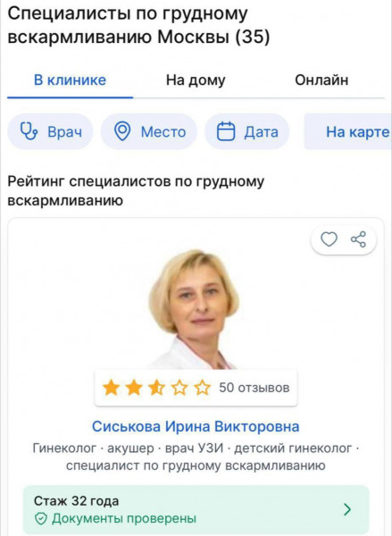Tap the share icon on doctor card

(x=358, y=239)
